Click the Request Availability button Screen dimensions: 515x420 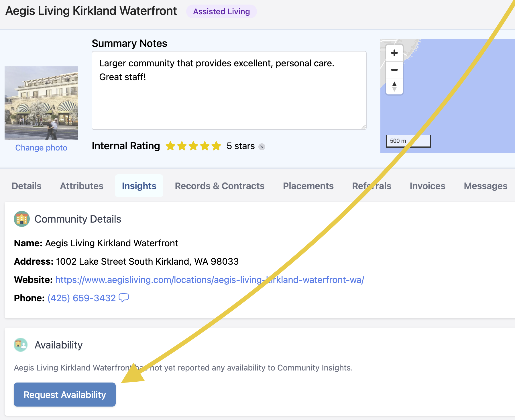tap(65, 395)
